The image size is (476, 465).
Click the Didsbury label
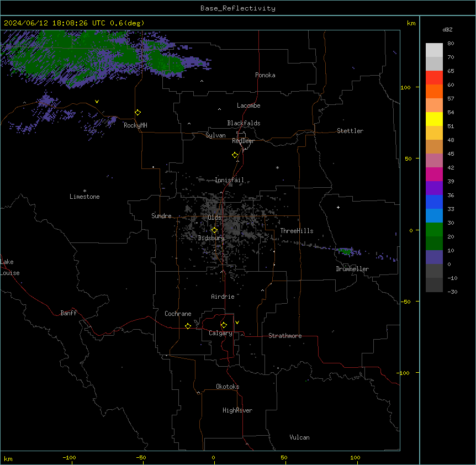tap(211, 238)
